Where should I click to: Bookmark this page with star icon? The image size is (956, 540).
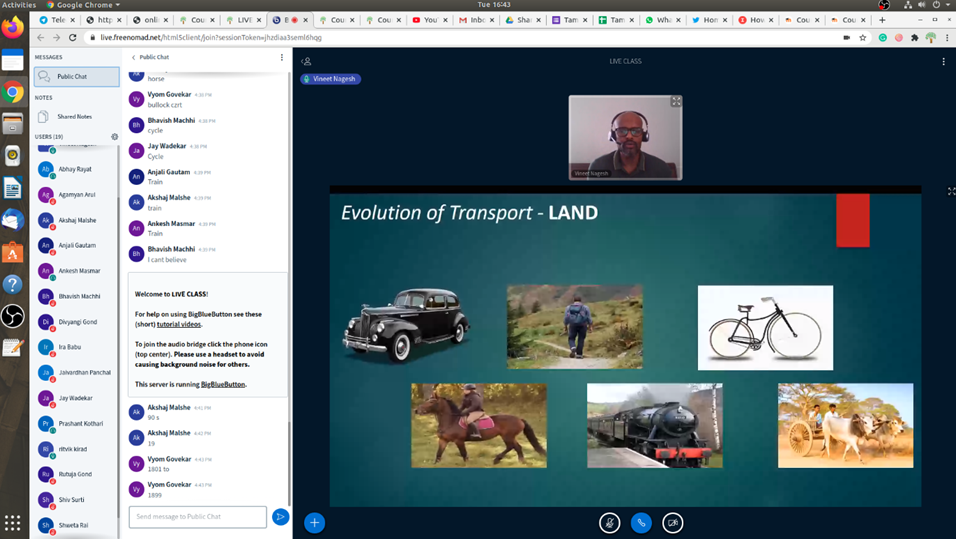(x=863, y=37)
